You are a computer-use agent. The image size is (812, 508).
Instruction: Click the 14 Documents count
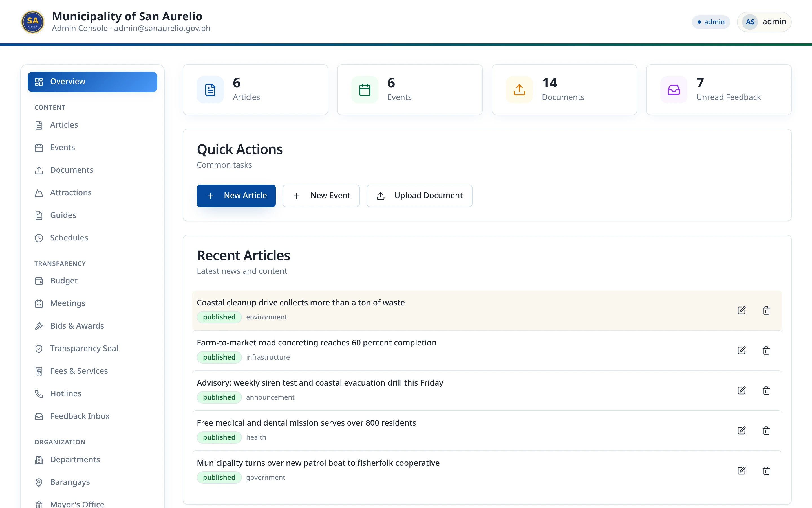[550, 83]
